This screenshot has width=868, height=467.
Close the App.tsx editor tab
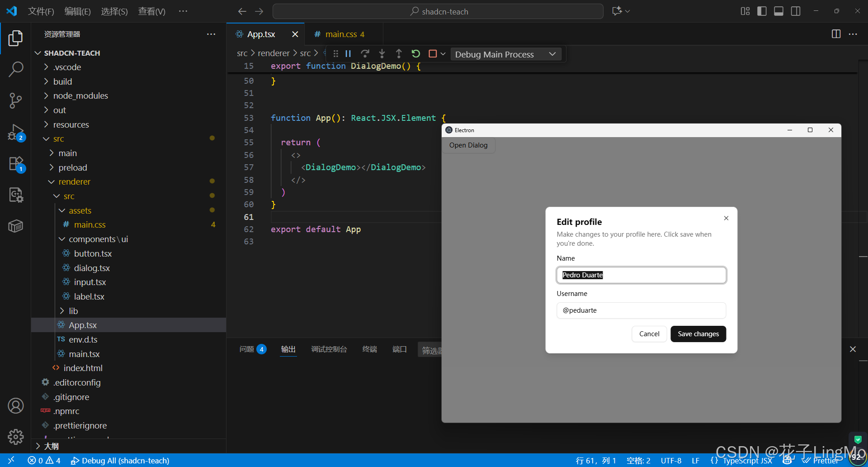[295, 34]
